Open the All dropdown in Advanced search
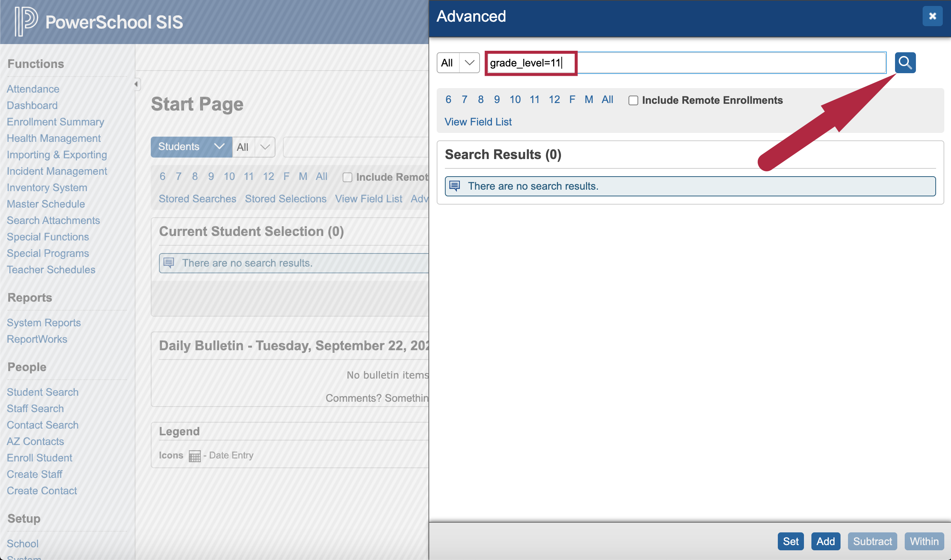Image resolution: width=951 pixels, height=560 pixels. click(x=456, y=62)
